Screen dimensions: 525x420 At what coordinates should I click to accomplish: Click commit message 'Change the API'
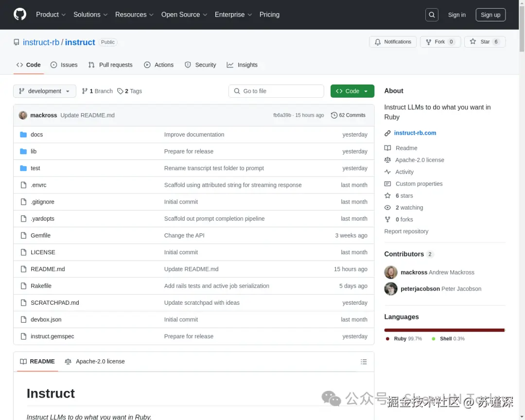pyautogui.click(x=184, y=235)
